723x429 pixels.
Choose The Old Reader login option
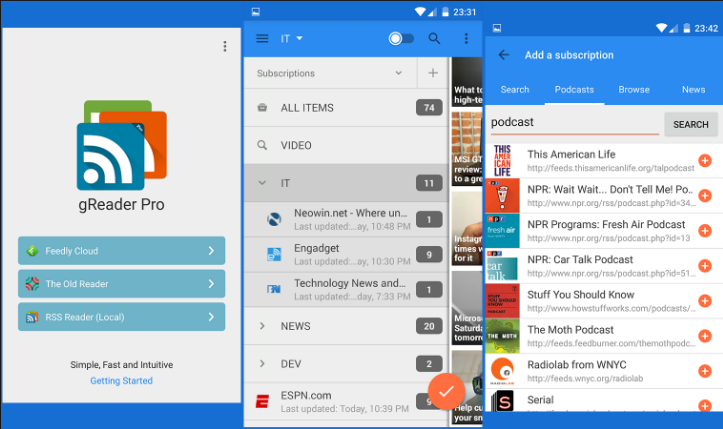122,284
